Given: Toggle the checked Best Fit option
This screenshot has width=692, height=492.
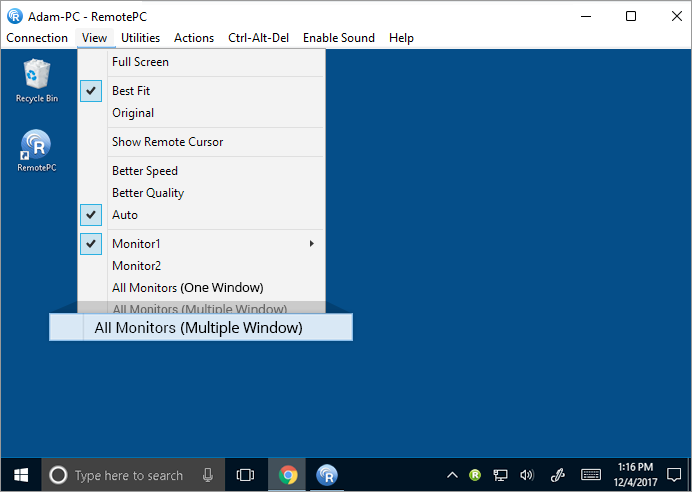Looking at the screenshot, I should [202, 91].
